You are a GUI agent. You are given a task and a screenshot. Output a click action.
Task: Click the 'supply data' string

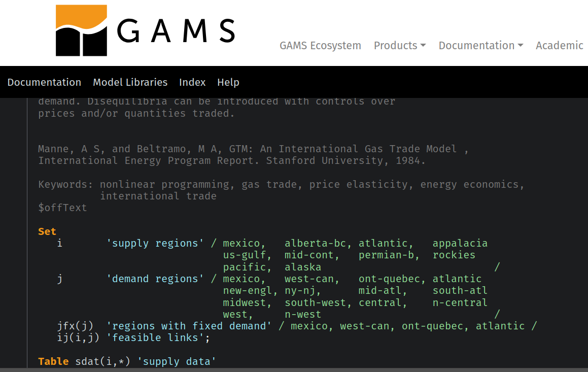pyautogui.click(x=177, y=361)
